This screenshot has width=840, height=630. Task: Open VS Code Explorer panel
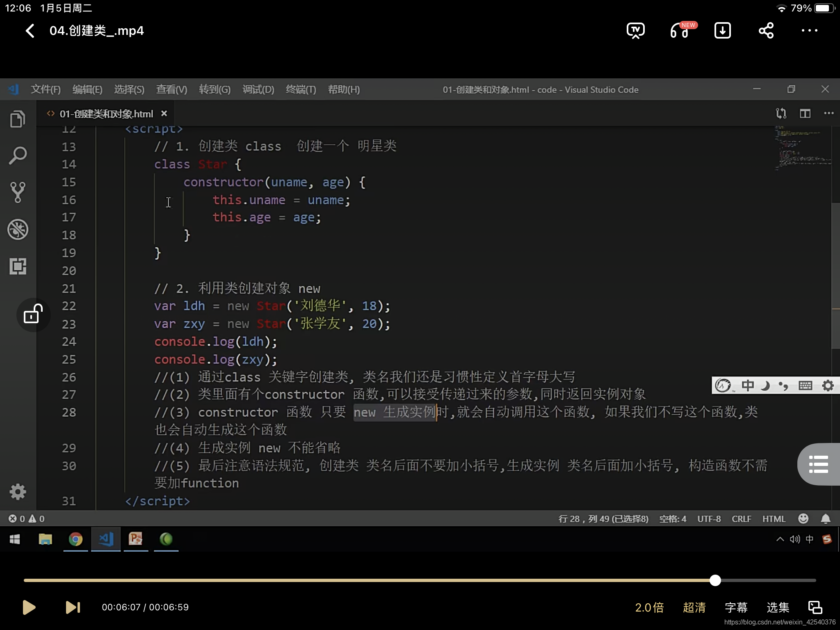coord(18,119)
